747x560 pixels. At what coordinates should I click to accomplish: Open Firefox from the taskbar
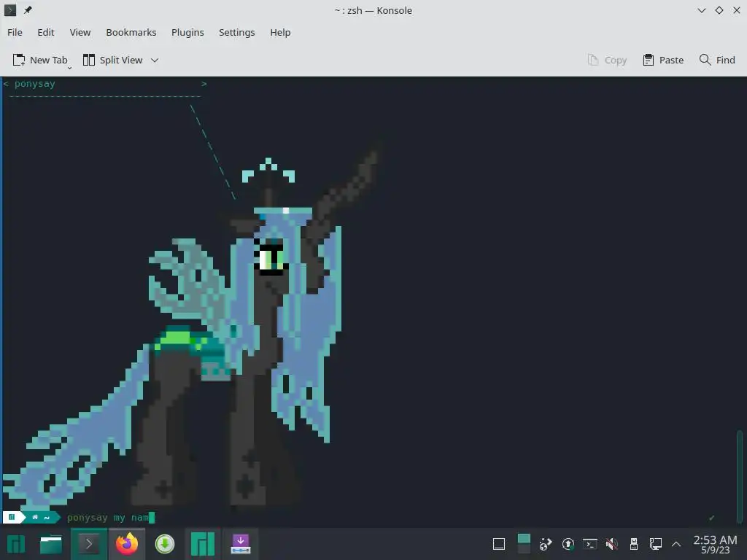pos(127,544)
